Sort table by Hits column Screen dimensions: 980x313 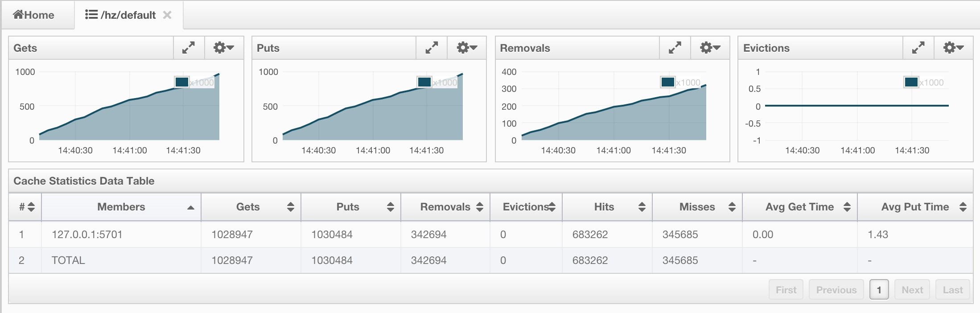click(x=604, y=207)
